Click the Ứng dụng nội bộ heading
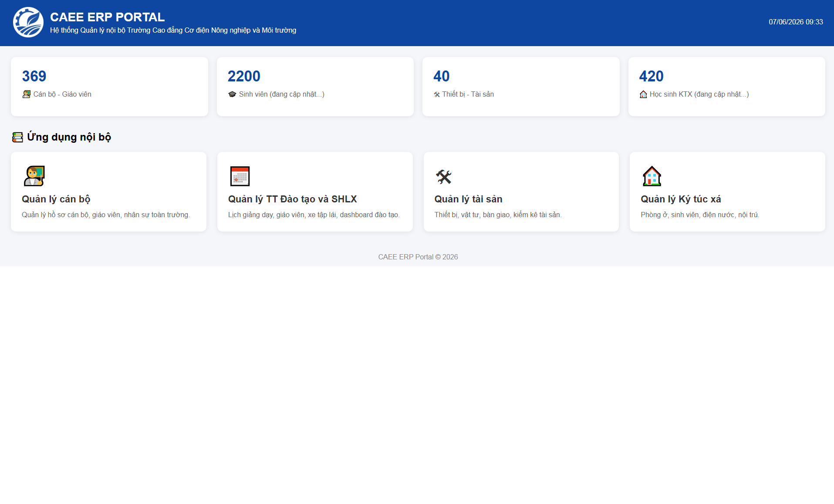 [x=69, y=137]
